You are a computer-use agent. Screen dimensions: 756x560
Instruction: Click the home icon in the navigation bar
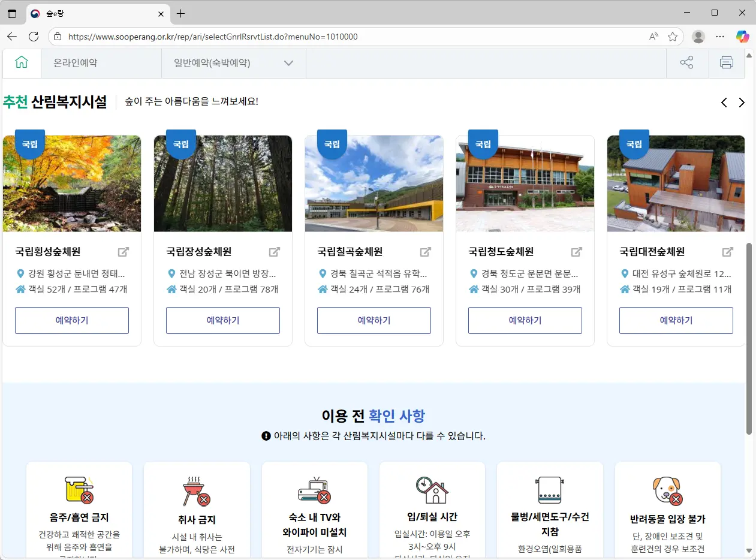(21, 62)
